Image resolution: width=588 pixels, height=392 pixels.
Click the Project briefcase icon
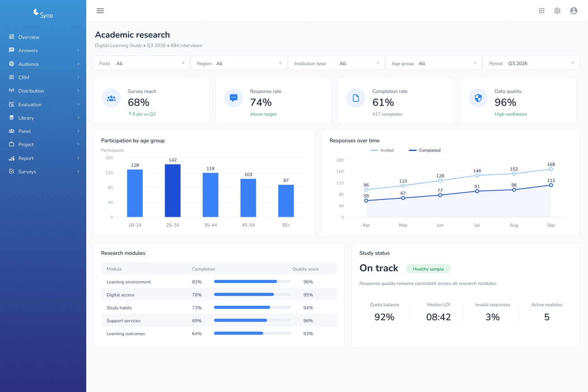11,144
